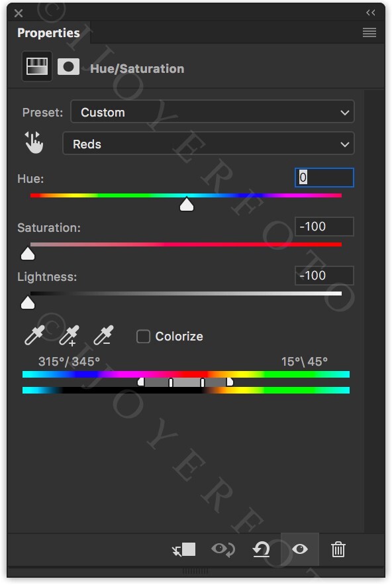Screen dimensions: 392x587
Task: Reset adjustment to defaults
Action: click(261, 549)
